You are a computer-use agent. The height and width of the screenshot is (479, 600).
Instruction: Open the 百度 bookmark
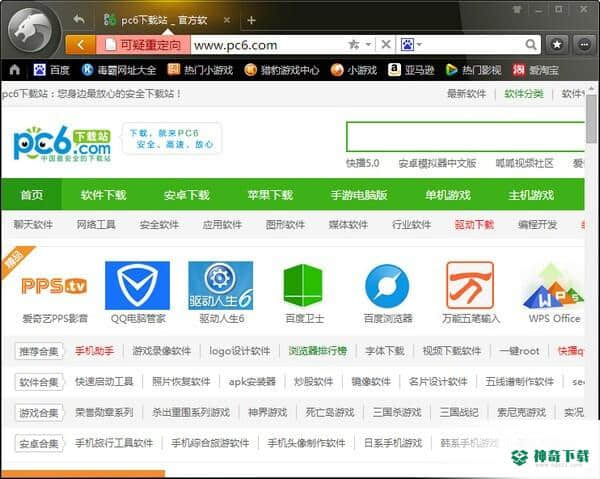(51, 70)
